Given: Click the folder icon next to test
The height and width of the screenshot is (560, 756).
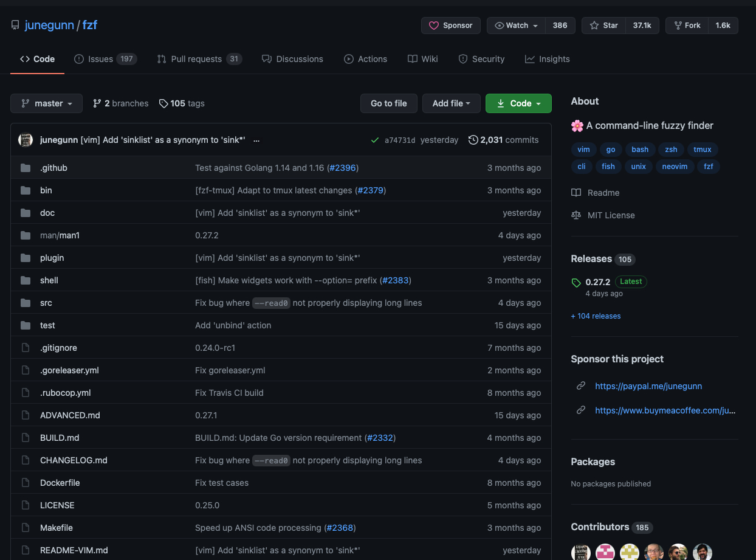Looking at the screenshot, I should (x=26, y=325).
